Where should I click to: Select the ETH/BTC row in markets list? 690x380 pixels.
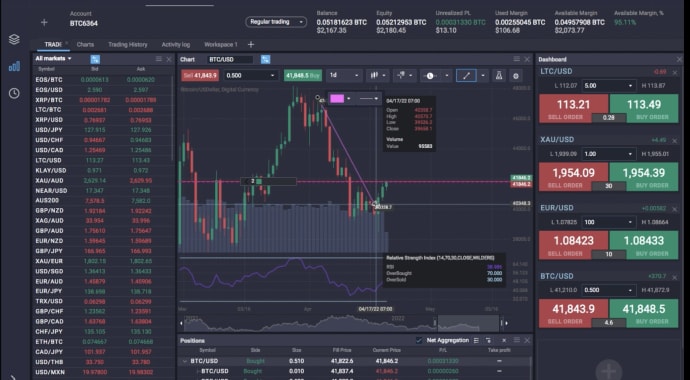click(102, 342)
